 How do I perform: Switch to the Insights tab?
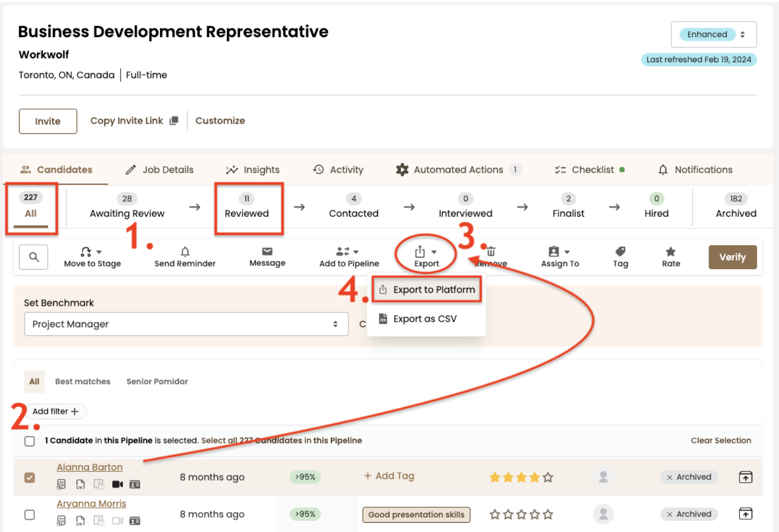253,170
